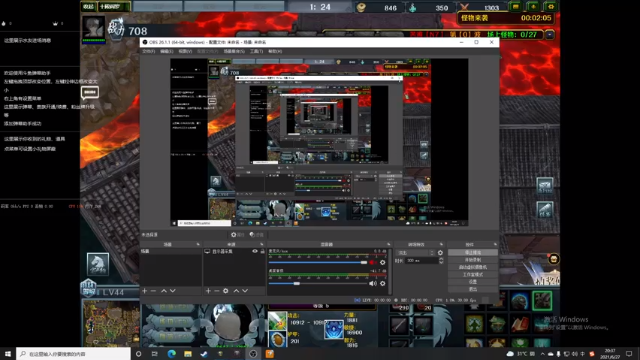The image size is (640, 360).
Task: Click the mic audio volume slider
Action: (318, 283)
